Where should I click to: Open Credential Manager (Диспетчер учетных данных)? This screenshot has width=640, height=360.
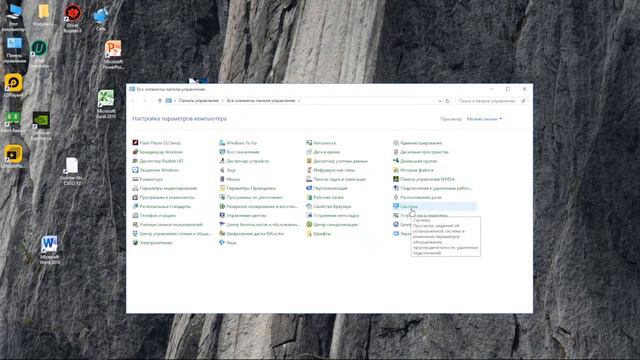point(337,161)
